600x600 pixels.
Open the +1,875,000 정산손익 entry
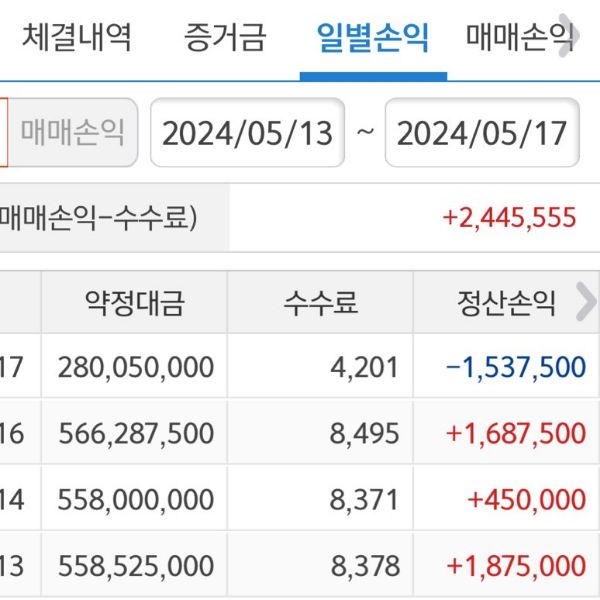pyautogui.click(x=515, y=565)
